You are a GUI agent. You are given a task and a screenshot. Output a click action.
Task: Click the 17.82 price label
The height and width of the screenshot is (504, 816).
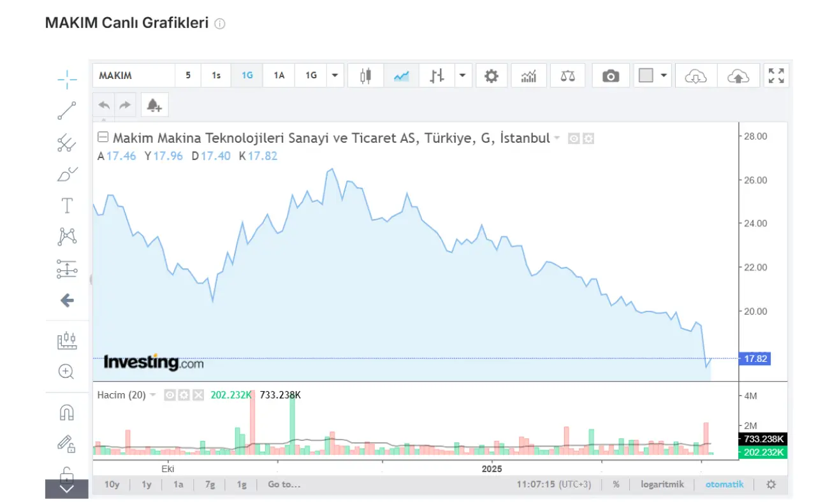click(755, 359)
